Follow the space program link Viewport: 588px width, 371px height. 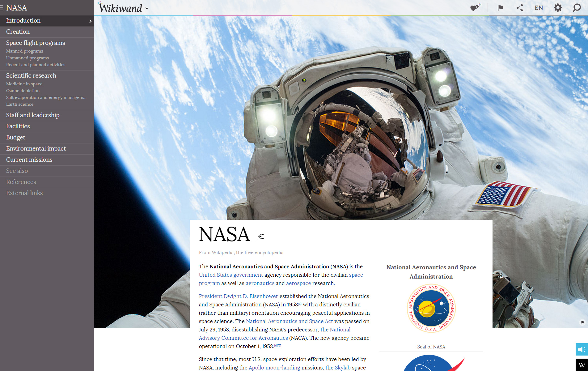[x=356, y=275]
